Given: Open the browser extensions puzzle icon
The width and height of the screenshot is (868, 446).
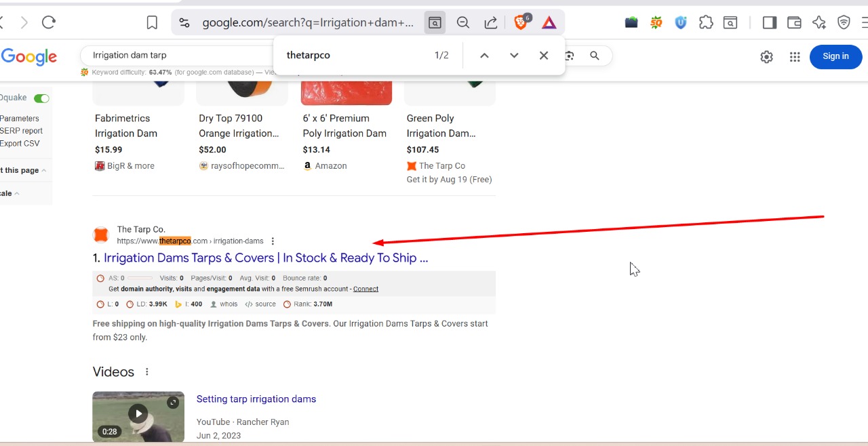Looking at the screenshot, I should [x=706, y=22].
